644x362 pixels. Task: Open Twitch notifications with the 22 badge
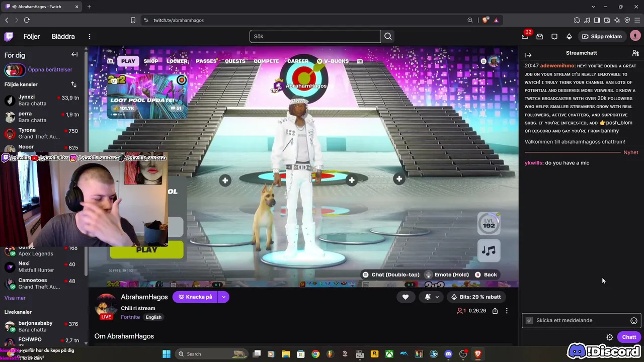click(525, 36)
